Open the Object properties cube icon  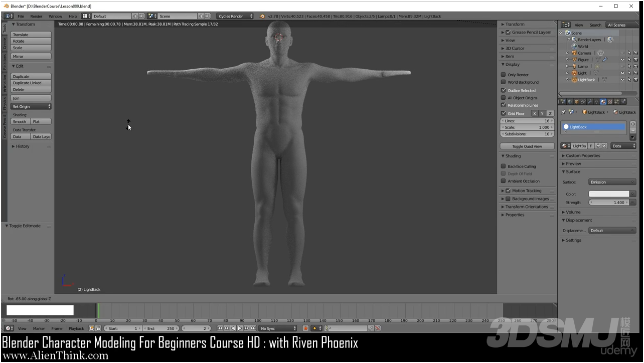(x=576, y=101)
